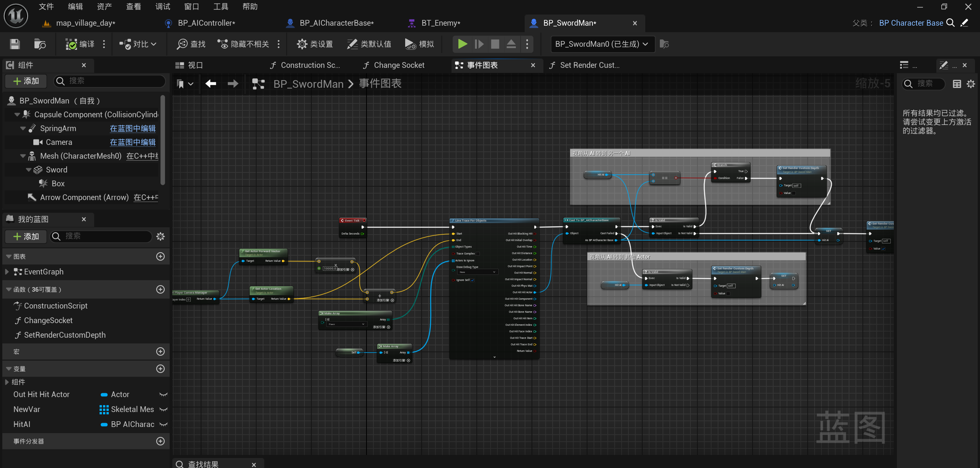The width and height of the screenshot is (980, 468).
Task: Toggle HitAI variable visibility eye
Action: tap(164, 424)
